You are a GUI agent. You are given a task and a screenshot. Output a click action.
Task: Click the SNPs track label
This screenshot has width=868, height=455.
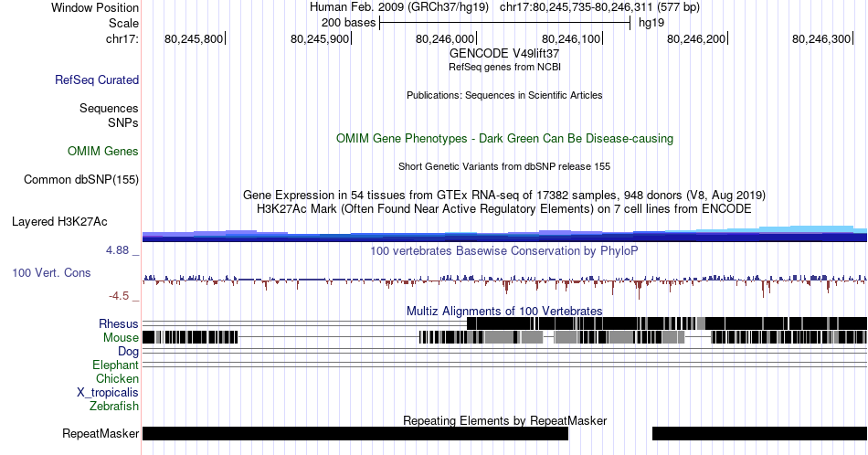click(123, 122)
